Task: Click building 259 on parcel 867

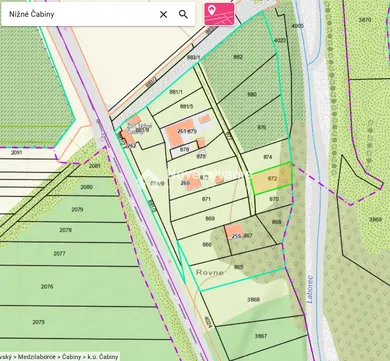Action: [x=234, y=232]
